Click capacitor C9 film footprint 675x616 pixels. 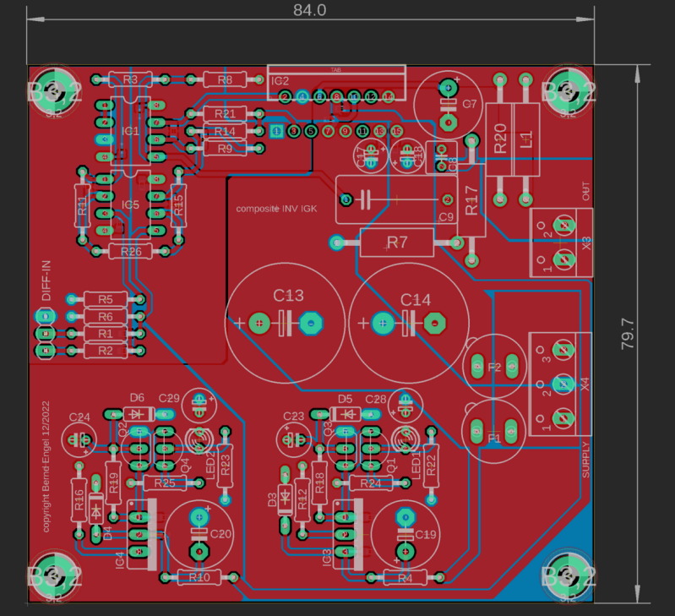click(396, 199)
